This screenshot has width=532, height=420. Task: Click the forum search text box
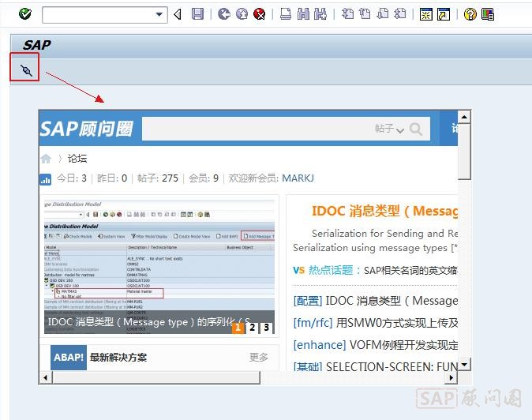[258, 129]
